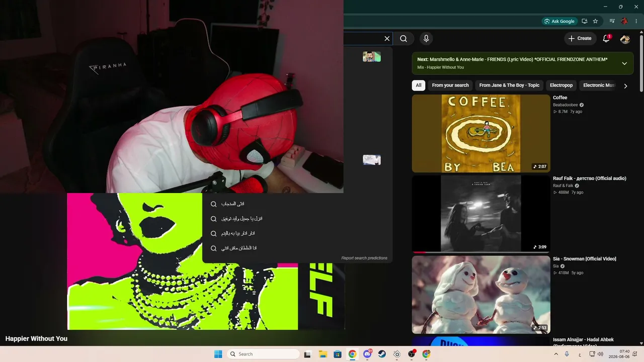Visit the Rauf & Faik channel
This screenshot has height=362, width=644.
(x=563, y=186)
